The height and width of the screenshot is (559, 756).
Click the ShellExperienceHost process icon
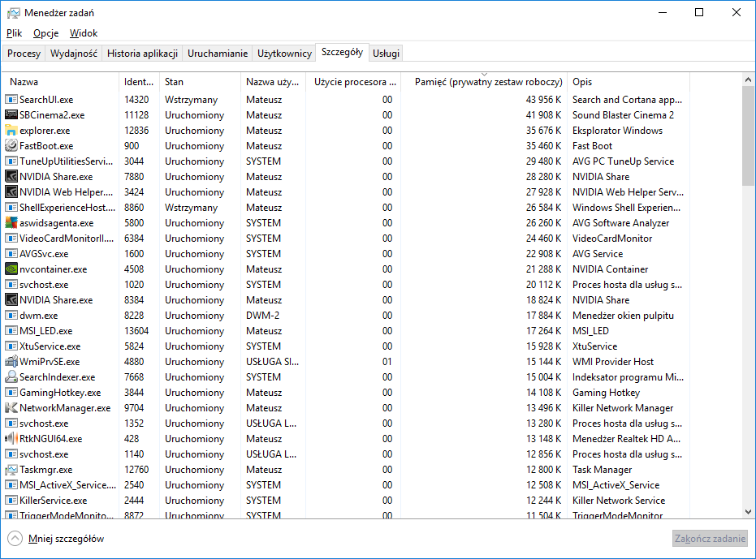(11, 208)
